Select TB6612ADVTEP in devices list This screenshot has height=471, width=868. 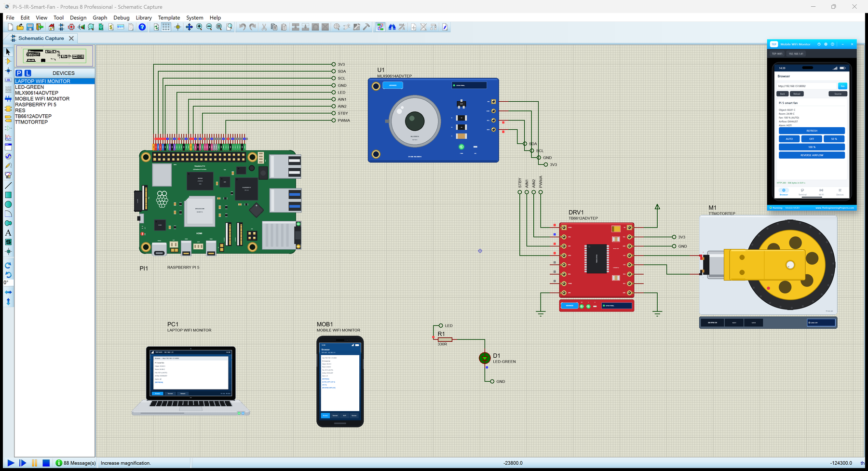pos(33,116)
